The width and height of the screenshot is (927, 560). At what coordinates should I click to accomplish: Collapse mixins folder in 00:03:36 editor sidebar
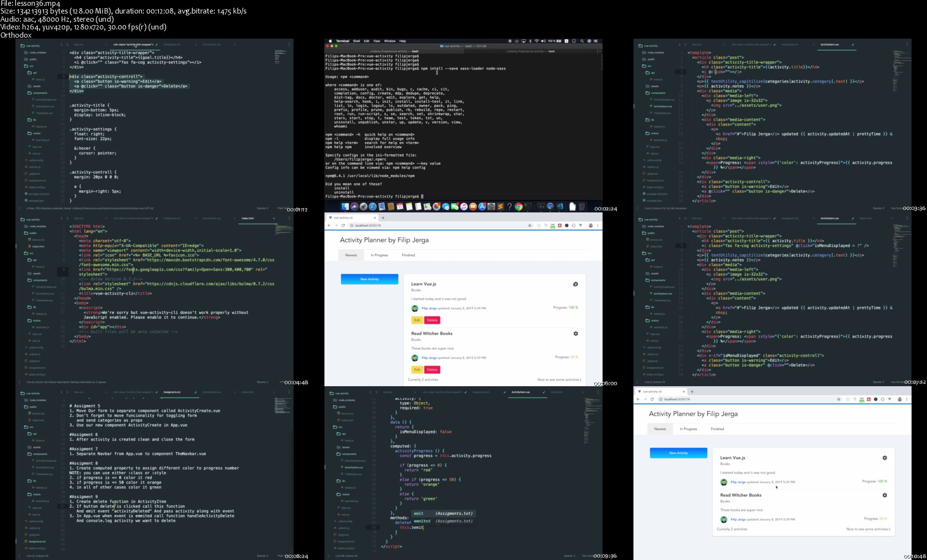tap(652, 133)
